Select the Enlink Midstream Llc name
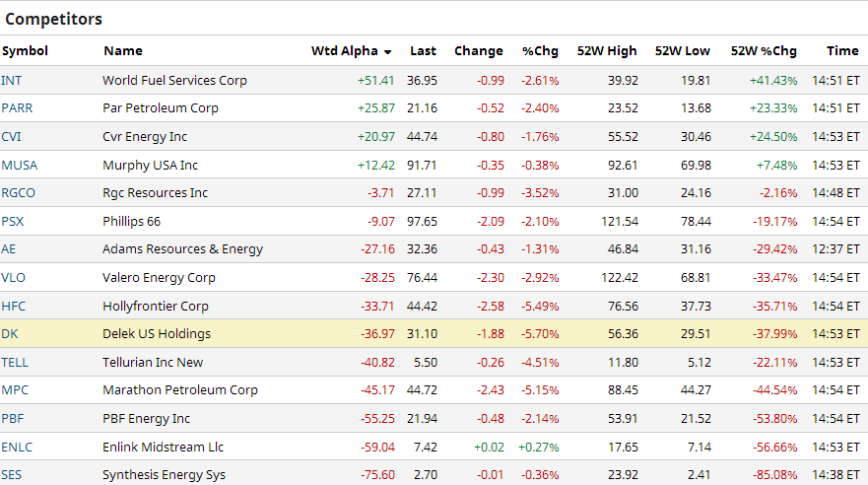This screenshot has width=868, height=485. [x=164, y=448]
